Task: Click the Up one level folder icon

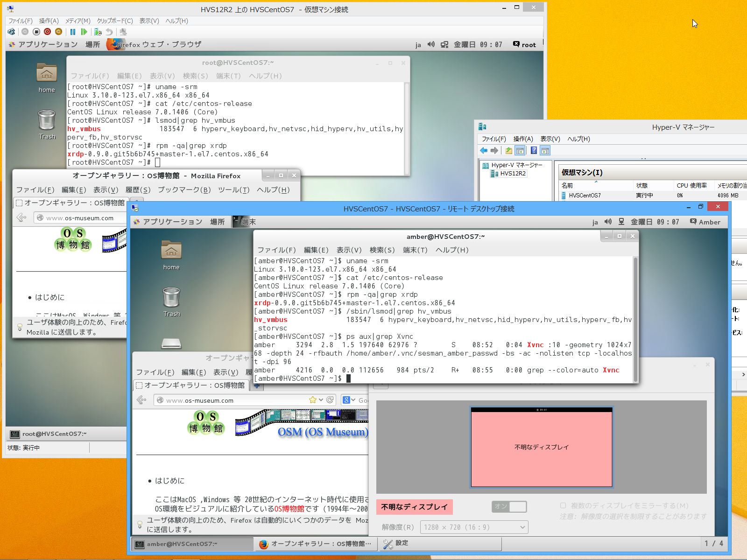Action: pos(508,150)
